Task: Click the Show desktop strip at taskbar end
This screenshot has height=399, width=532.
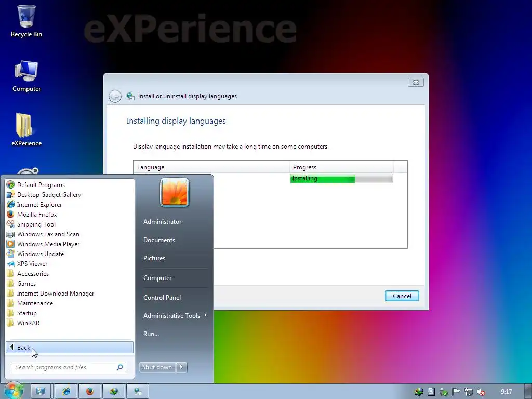Action: [528, 391]
